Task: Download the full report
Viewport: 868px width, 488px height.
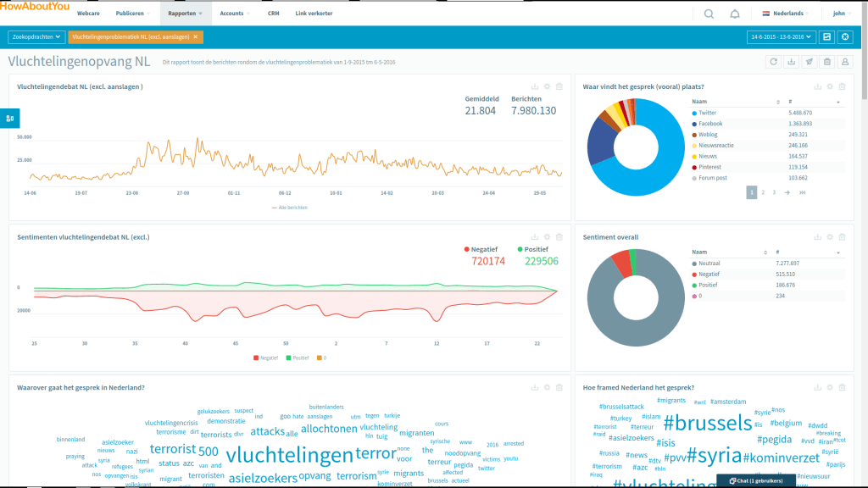Action: tap(791, 62)
